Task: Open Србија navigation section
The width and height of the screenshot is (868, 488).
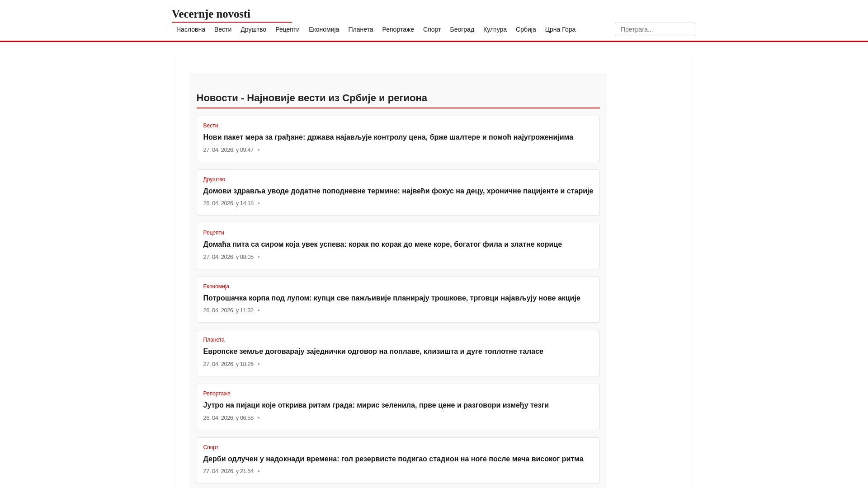Action: pos(526,29)
